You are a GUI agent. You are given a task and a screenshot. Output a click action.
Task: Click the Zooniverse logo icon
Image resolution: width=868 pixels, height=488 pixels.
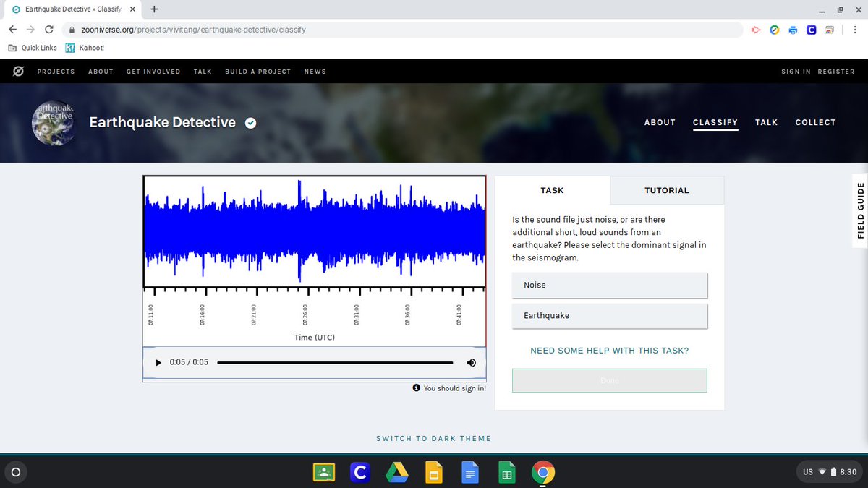tap(19, 72)
